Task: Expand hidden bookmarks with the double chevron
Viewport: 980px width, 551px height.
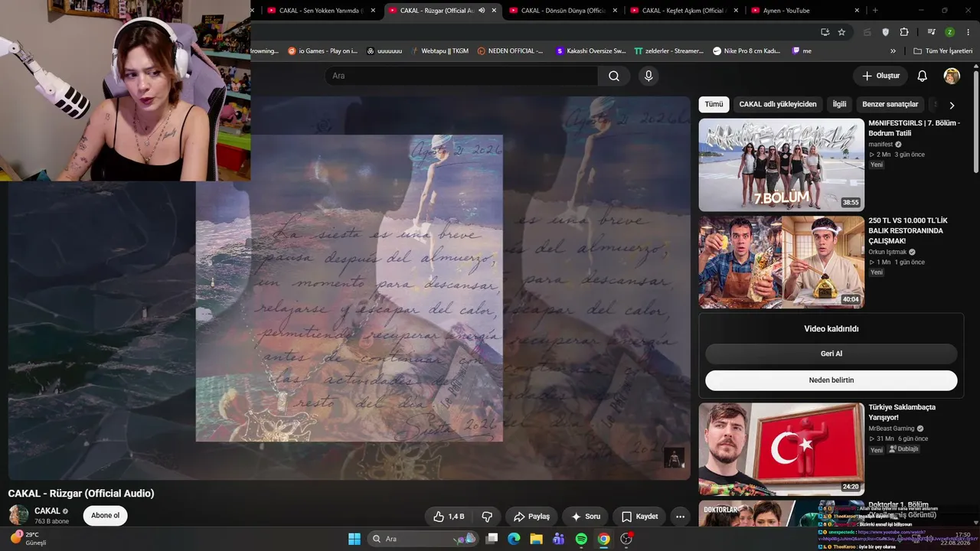Action: click(893, 51)
